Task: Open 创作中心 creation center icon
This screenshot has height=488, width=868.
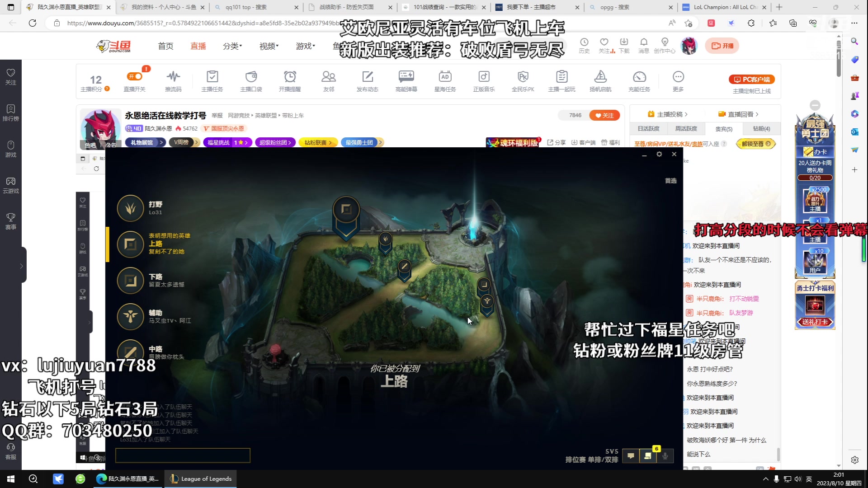Action: 665,46
